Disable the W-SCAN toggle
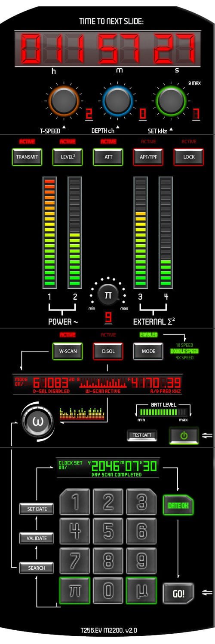Screen dimensions: 215x644 click(x=68, y=351)
